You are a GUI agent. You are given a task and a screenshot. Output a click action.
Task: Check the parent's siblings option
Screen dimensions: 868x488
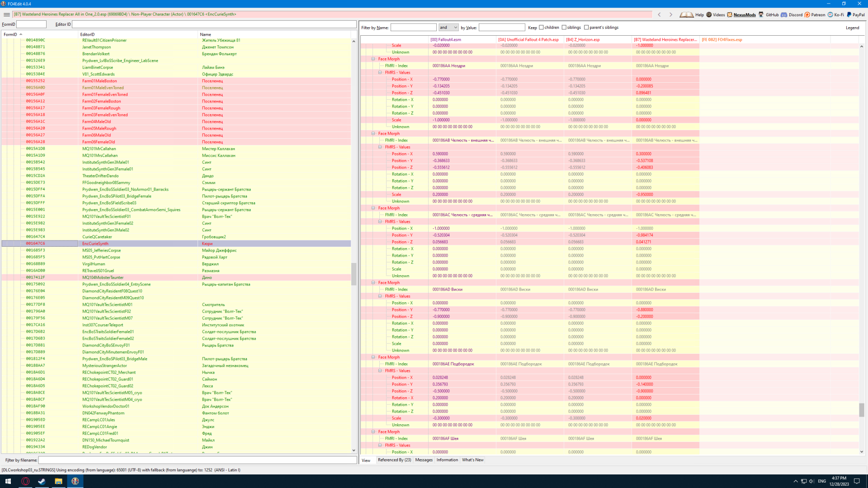pos(586,28)
